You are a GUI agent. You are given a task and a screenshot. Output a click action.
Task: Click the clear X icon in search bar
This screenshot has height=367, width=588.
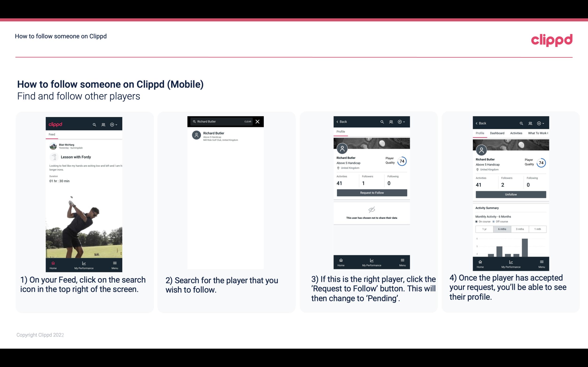258,121
